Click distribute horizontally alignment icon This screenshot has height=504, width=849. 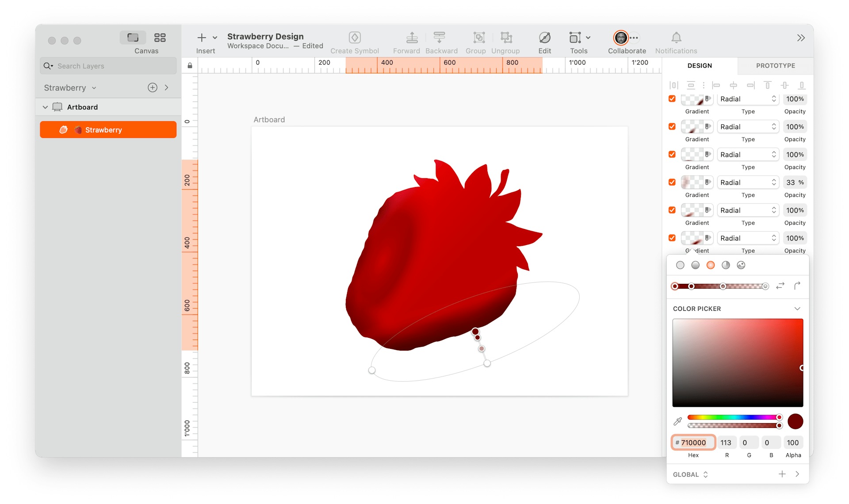click(x=673, y=85)
